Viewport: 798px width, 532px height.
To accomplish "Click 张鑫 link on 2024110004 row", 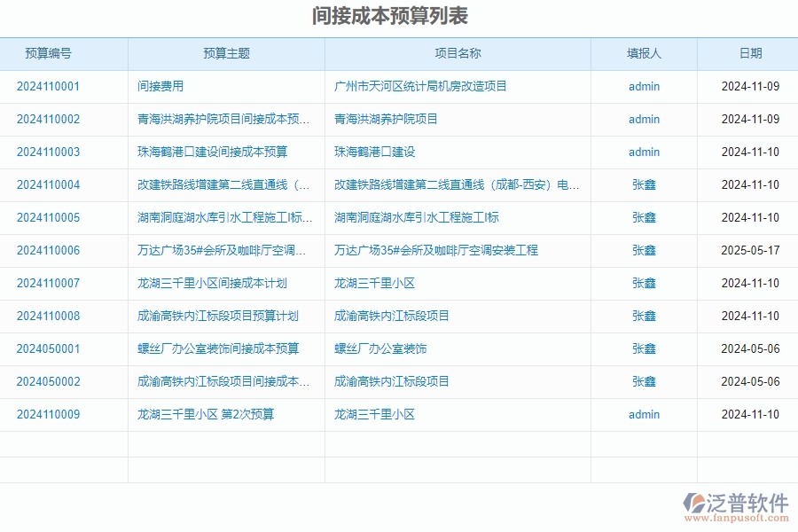I will (x=643, y=184).
